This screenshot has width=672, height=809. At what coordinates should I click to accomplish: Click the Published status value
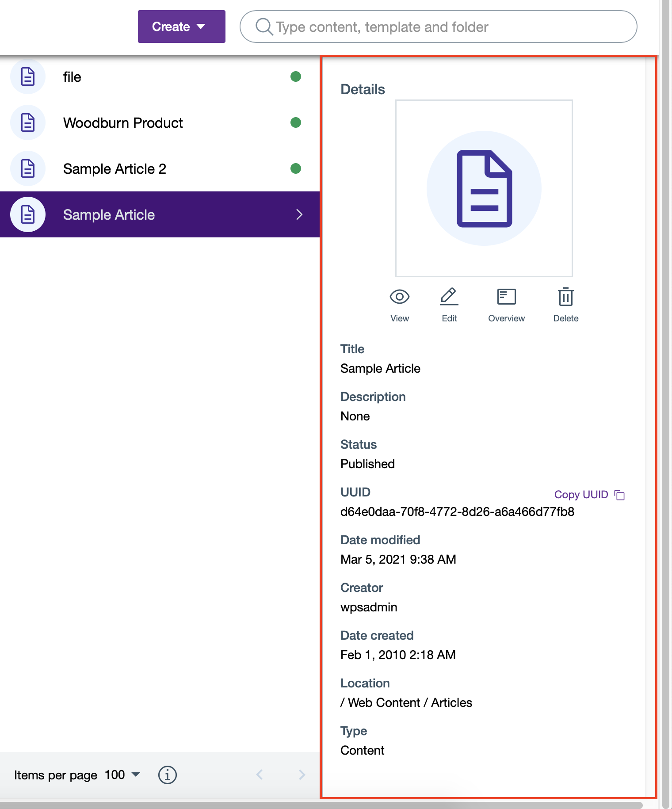[x=367, y=464]
